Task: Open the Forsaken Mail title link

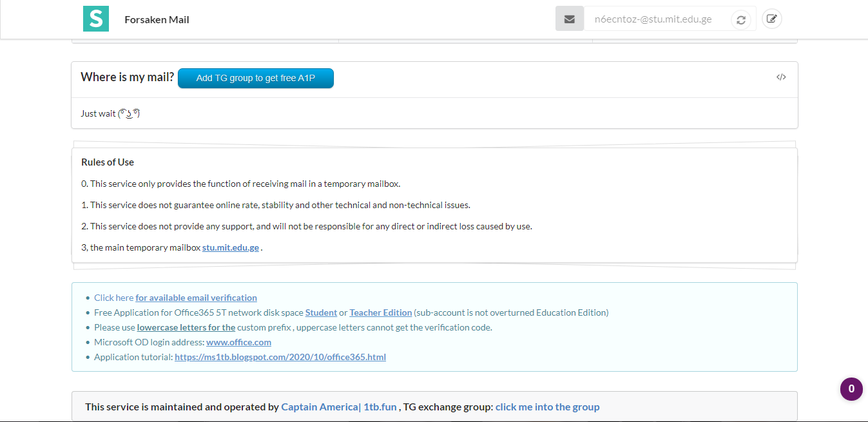Action: click(x=157, y=19)
